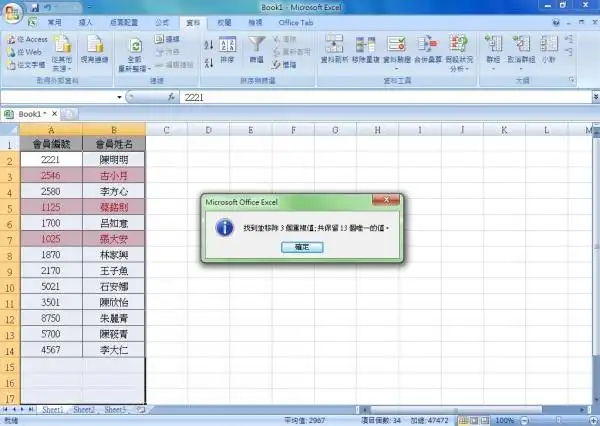Image resolution: width=600 pixels, height=426 pixels.
Task: Open the 資料驗證 dropdown arrow
Action: pyautogui.click(x=396, y=69)
